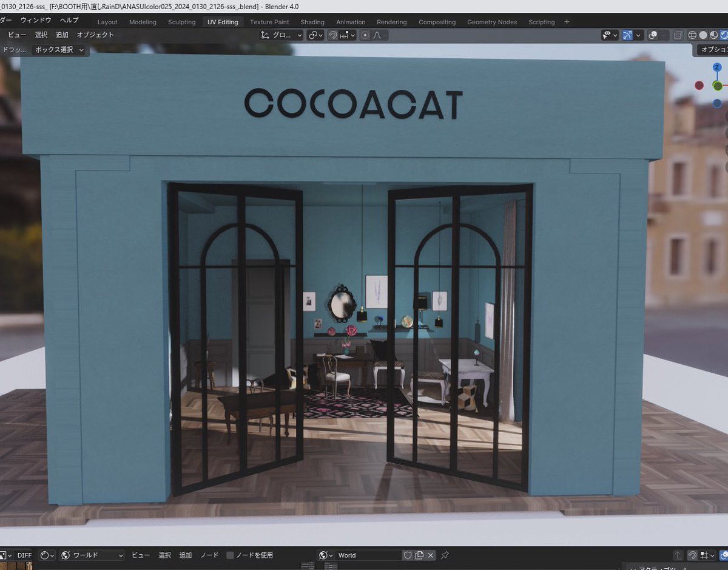Open the node editor ビュー menu
The image size is (728, 570).
tap(141, 555)
